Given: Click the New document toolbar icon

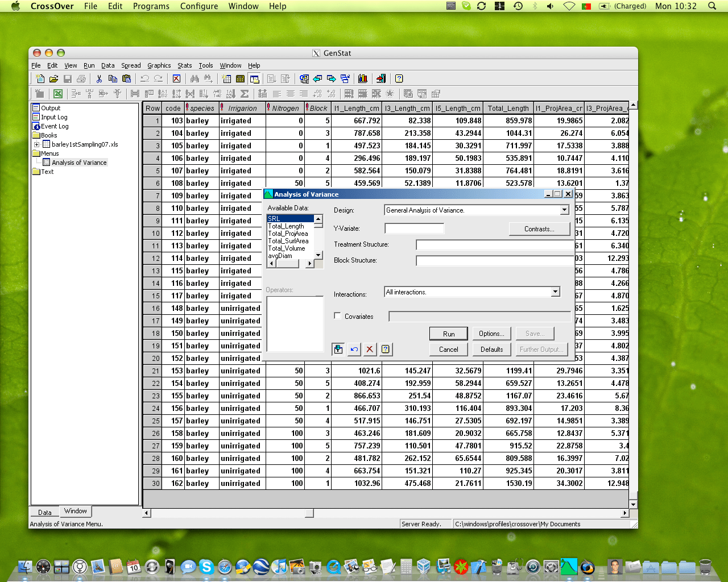Looking at the screenshot, I should [40, 79].
